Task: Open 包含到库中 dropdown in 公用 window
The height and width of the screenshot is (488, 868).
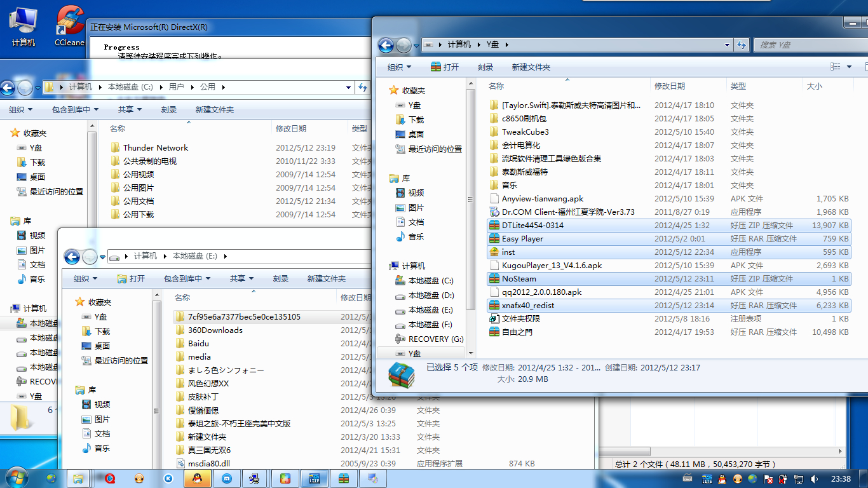Action: (x=76, y=110)
